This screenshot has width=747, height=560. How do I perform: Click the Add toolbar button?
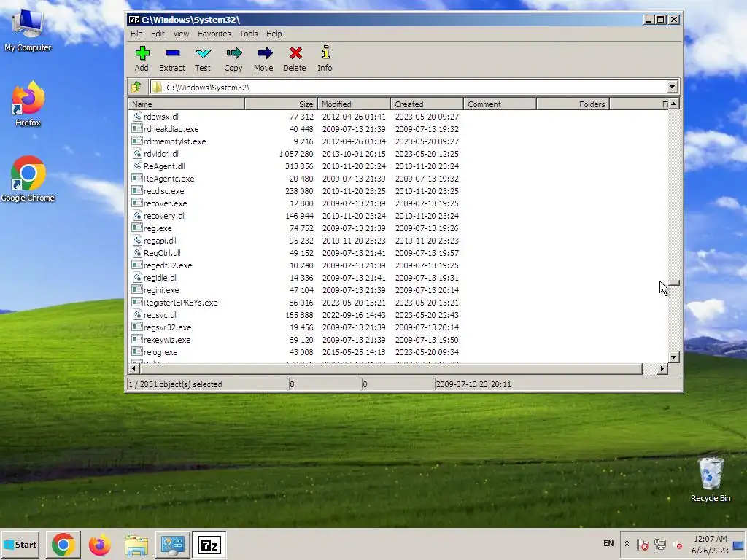coord(142,59)
